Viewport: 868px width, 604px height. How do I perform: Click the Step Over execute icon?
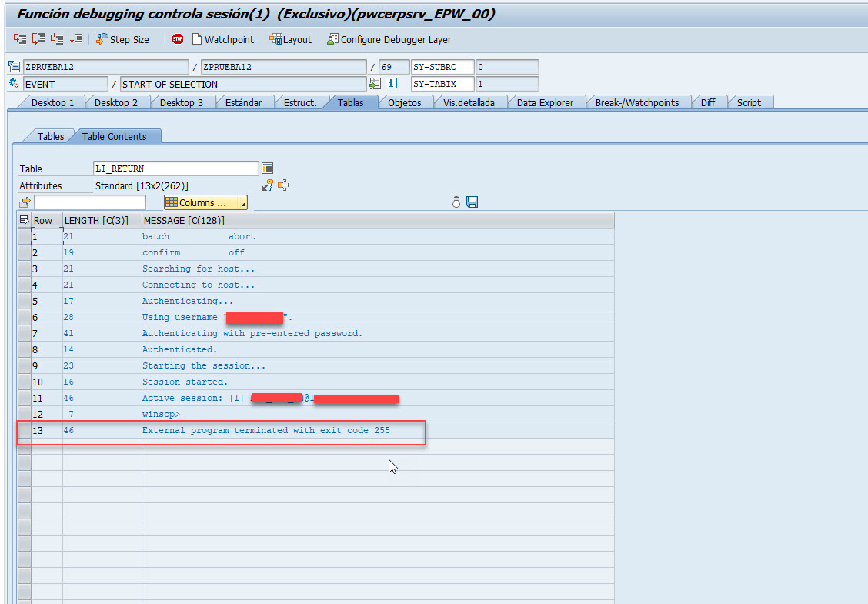coord(38,39)
